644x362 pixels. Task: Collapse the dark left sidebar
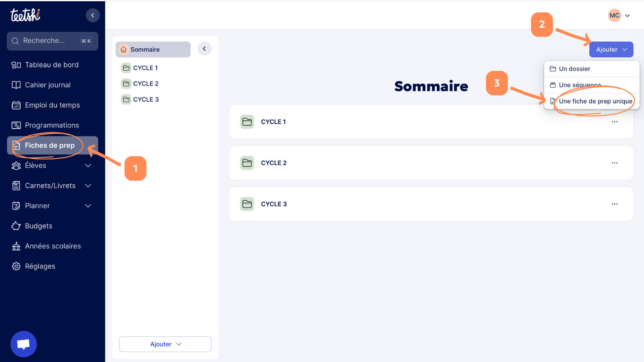[x=93, y=15]
